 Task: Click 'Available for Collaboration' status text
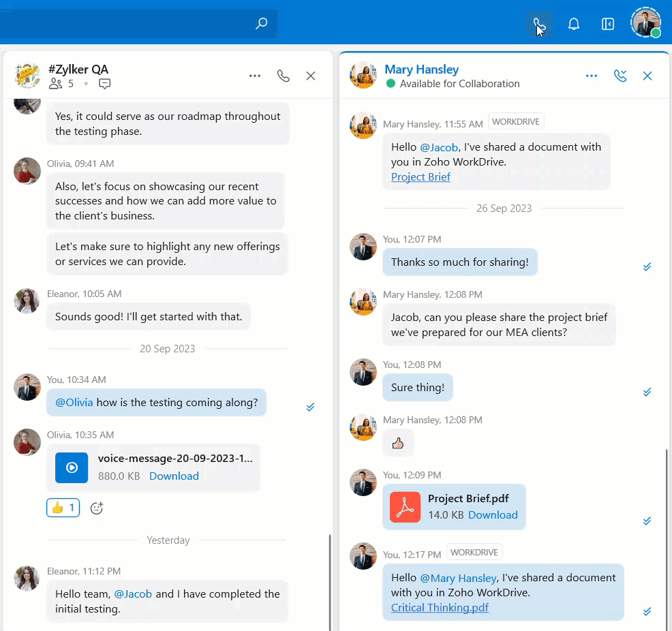(459, 84)
